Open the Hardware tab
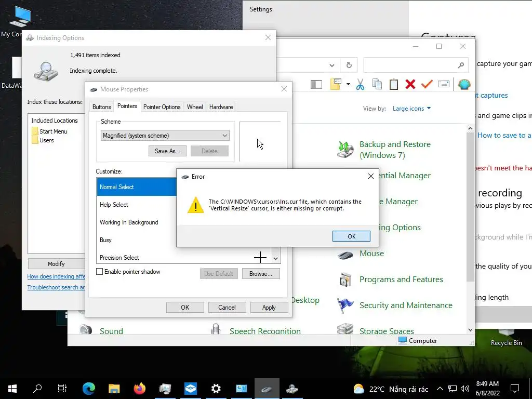532x399 pixels. [x=221, y=107]
